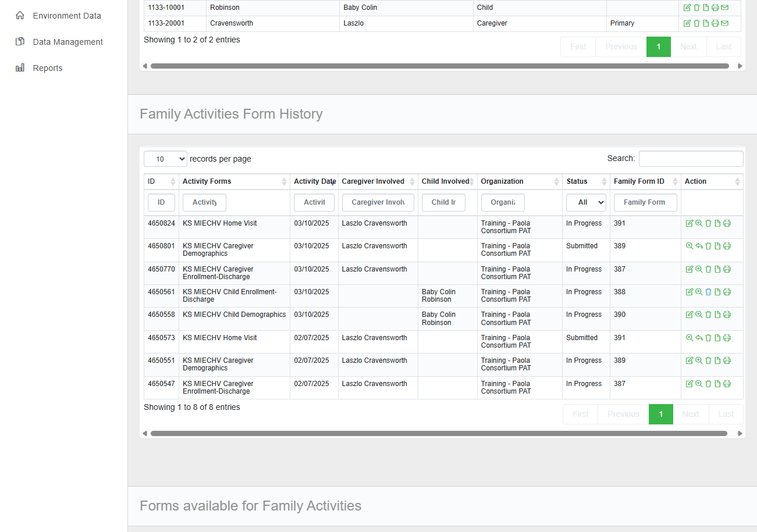757x532 pixels.
Task: Print activity form 4650547 with printer icon
Action: [x=727, y=384]
